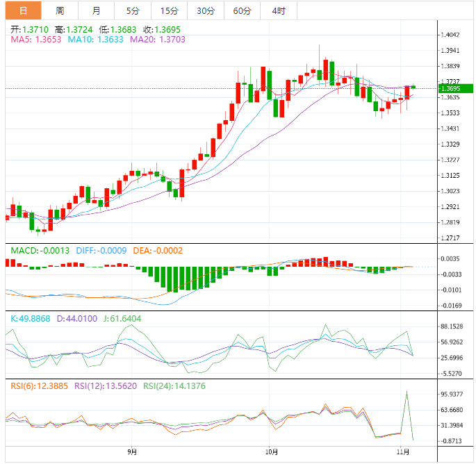
Task: Show the 30分 chart tab
Action: tap(206, 10)
